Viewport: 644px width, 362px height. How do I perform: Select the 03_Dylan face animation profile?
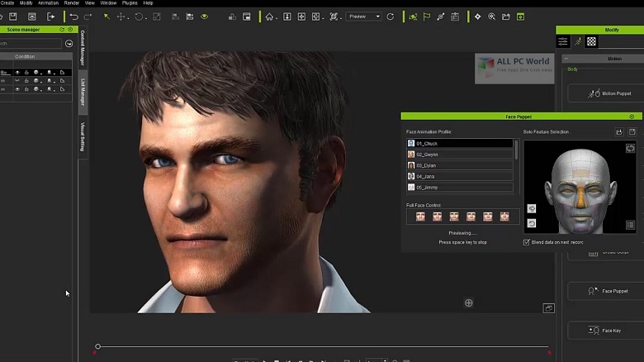click(460, 165)
